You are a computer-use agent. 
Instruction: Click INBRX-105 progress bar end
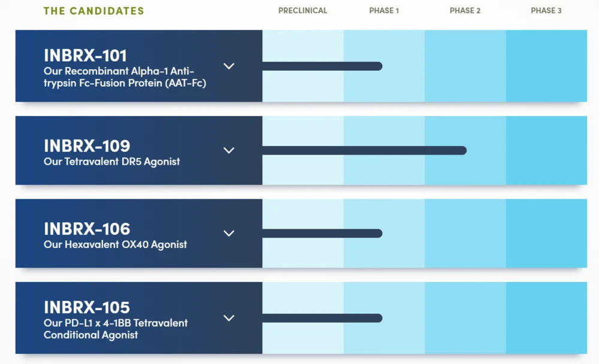click(377, 318)
